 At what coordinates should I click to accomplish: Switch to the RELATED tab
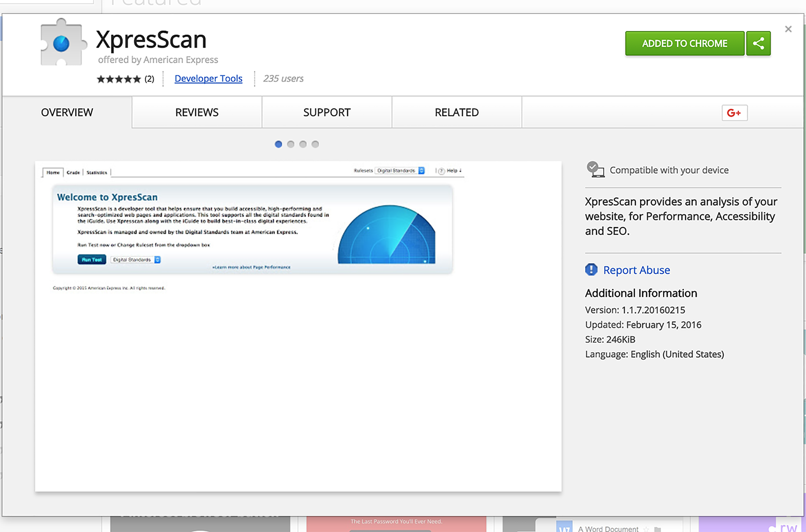pos(457,112)
